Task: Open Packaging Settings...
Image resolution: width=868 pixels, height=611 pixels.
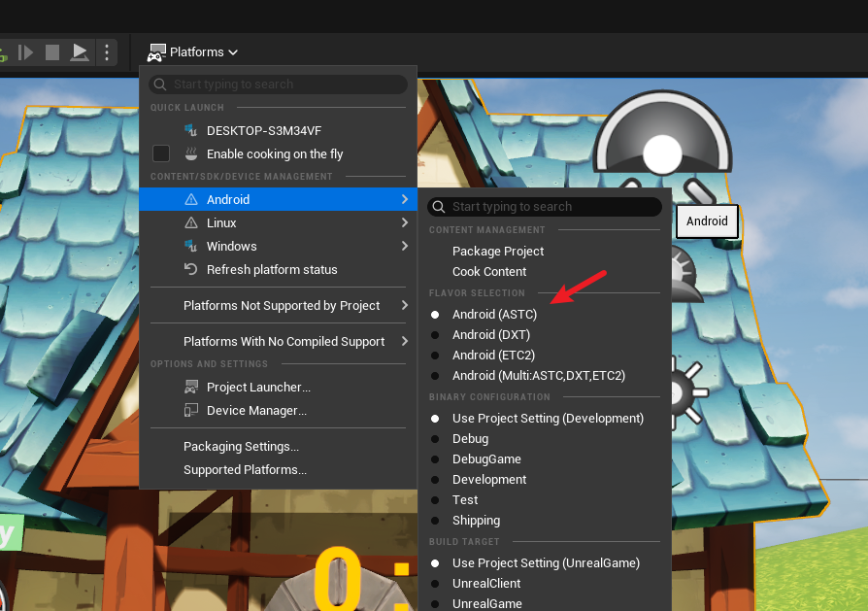Action: (x=278, y=447)
